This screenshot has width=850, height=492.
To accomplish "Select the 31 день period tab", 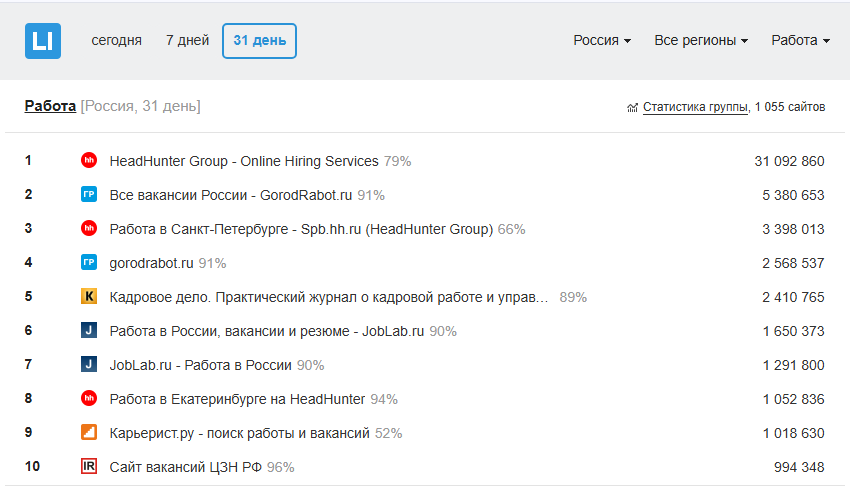I will (259, 41).
